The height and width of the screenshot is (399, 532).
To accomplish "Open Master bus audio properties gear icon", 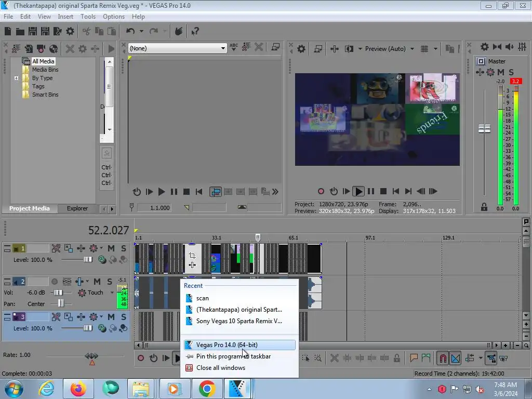I will [485, 47].
